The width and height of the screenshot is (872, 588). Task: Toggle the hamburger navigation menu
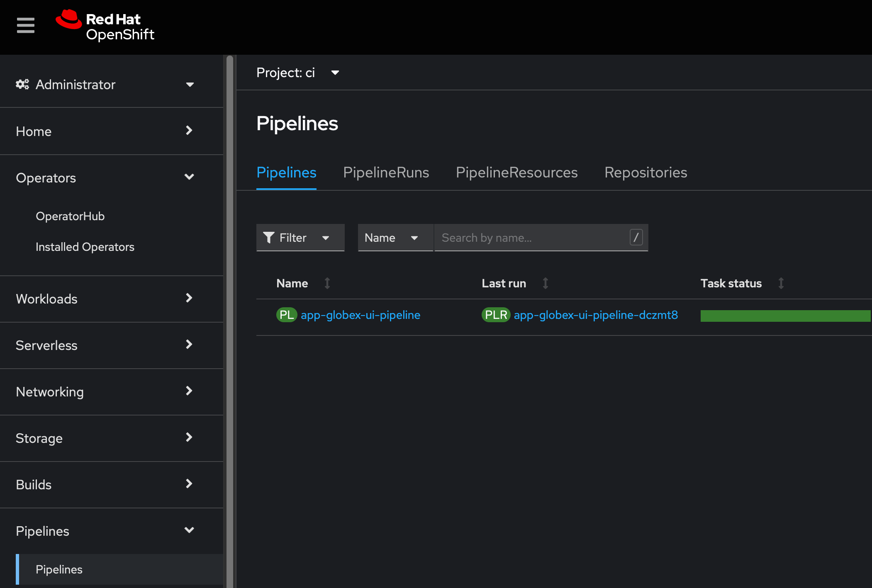(x=25, y=25)
